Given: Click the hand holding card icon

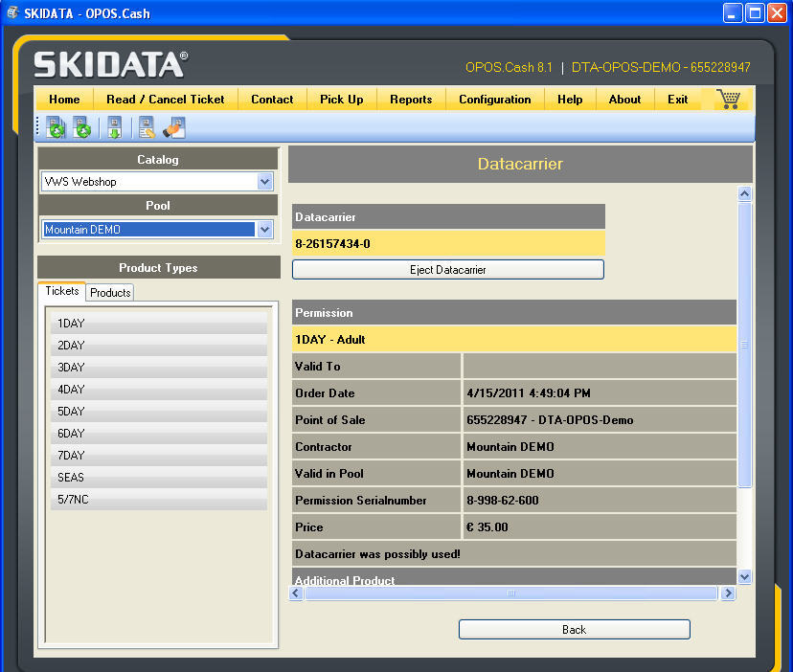Looking at the screenshot, I should click(173, 128).
